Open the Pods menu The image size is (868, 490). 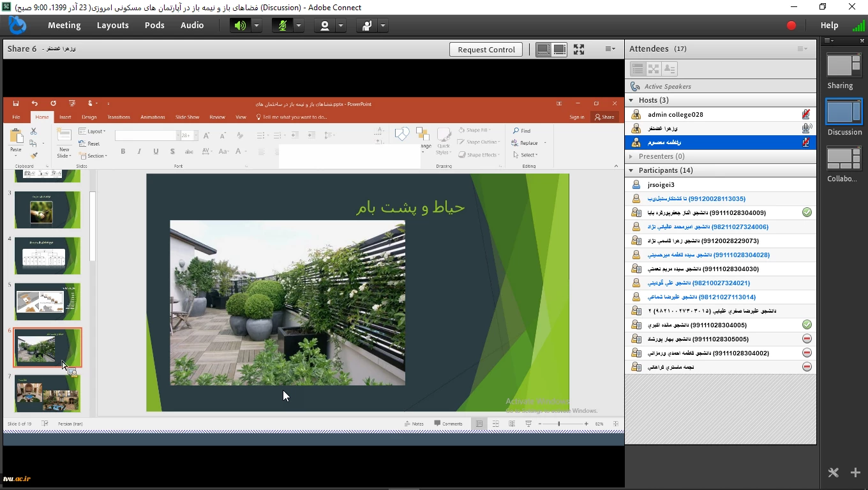[154, 26]
